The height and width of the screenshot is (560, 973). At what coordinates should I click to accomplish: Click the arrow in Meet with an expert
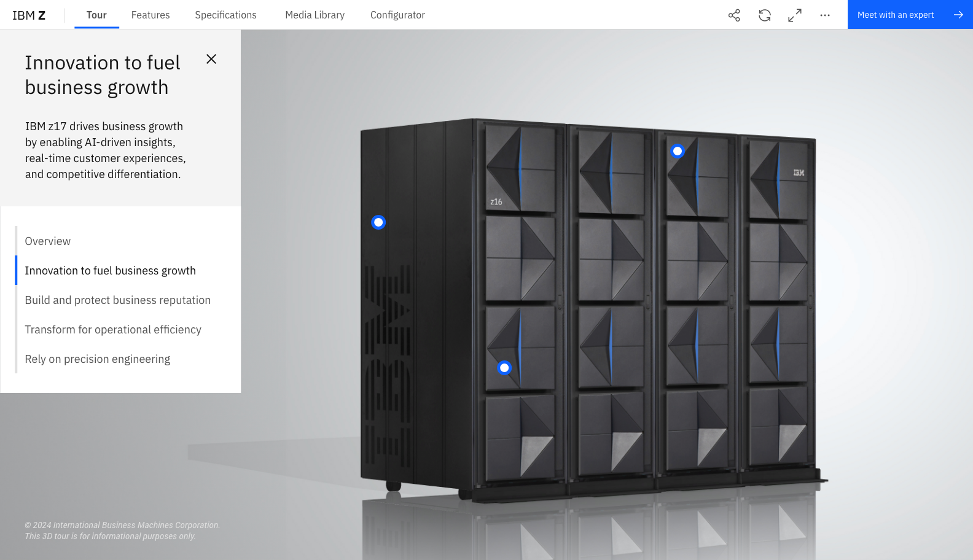pos(958,15)
